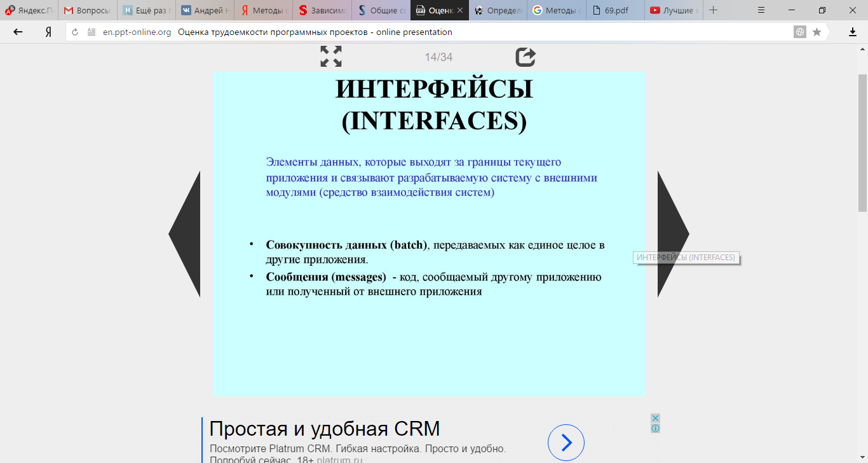Open the YouTube Лучшие tab
The width and height of the screenshot is (868, 463).
click(674, 10)
